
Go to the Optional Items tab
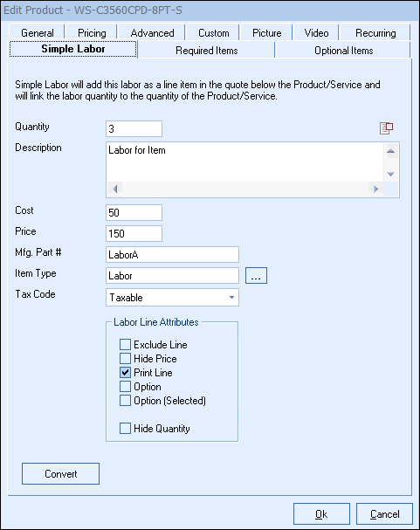[344, 51]
